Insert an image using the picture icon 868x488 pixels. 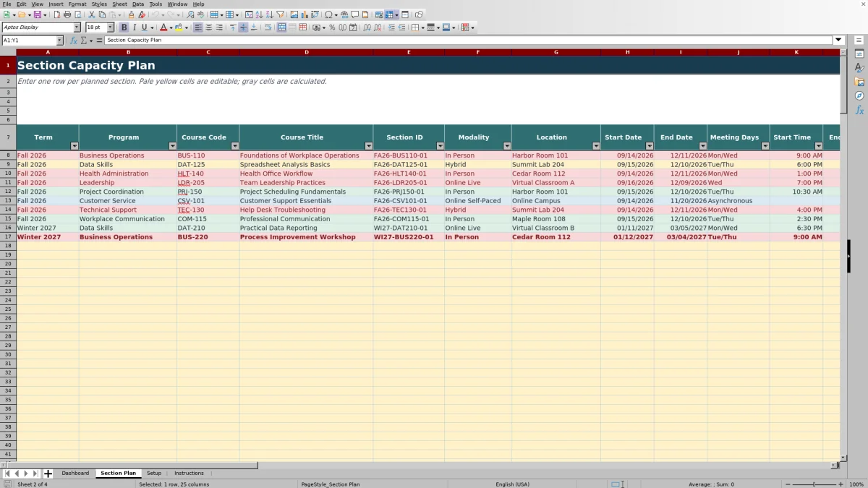tap(294, 14)
